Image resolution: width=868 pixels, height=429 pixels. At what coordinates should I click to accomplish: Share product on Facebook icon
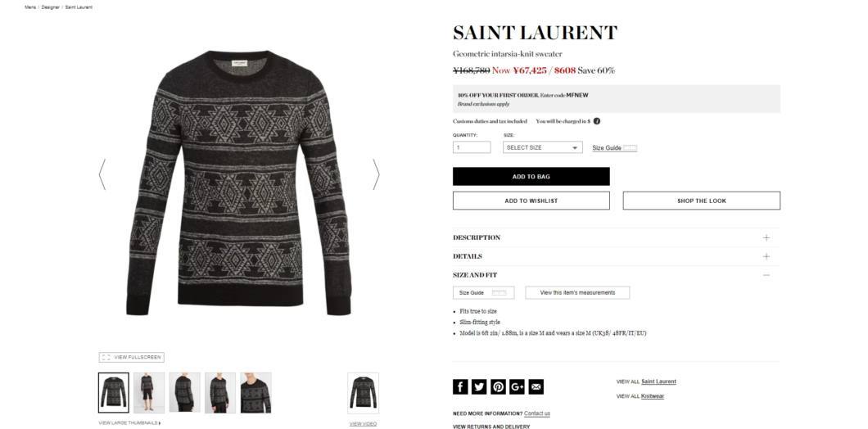point(460,387)
